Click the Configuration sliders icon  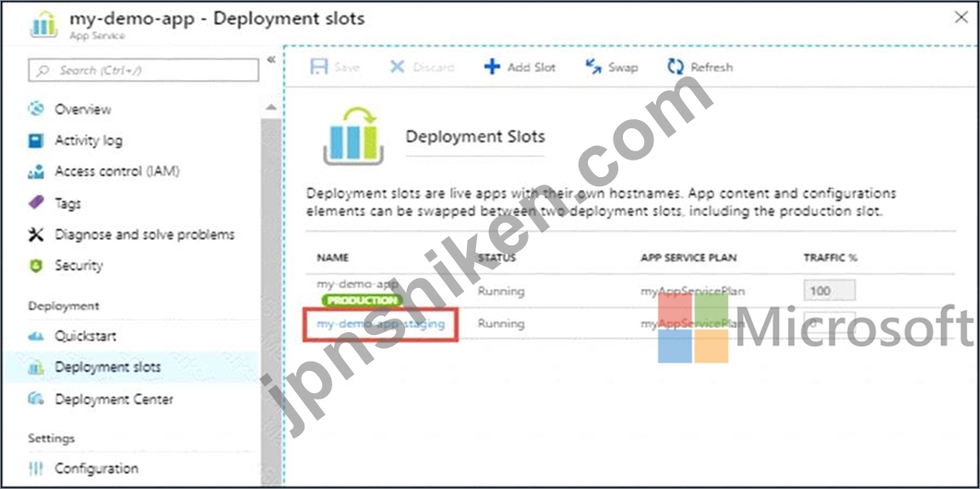click(36, 469)
